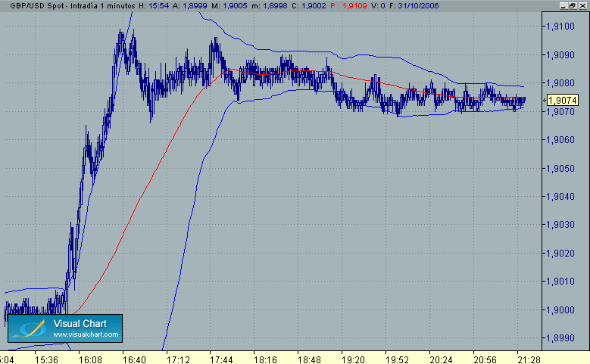Image resolution: width=590 pixels, height=364 pixels.
Task: Click the minimize button of chart window
Action: pos(563,5)
